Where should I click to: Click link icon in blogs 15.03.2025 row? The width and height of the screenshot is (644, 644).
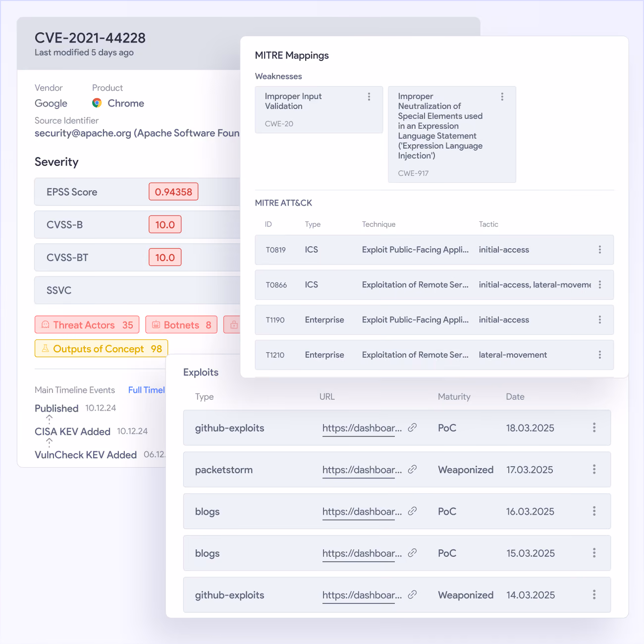[412, 553]
